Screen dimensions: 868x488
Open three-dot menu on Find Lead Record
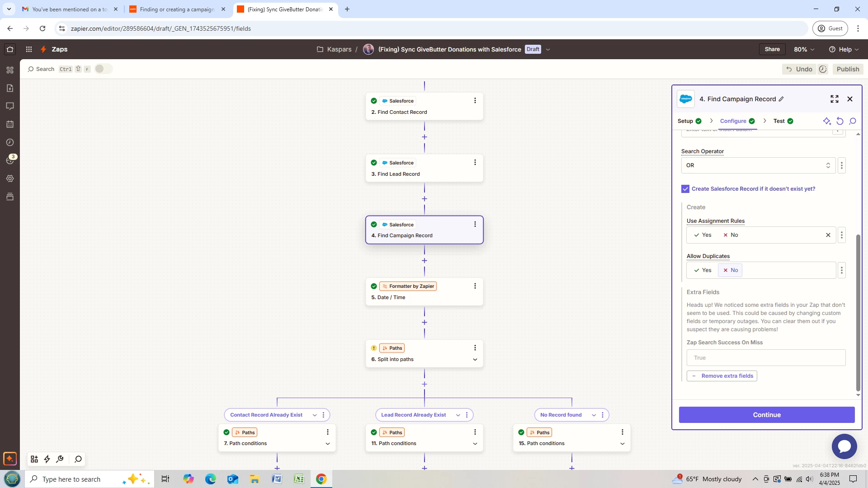click(x=475, y=163)
